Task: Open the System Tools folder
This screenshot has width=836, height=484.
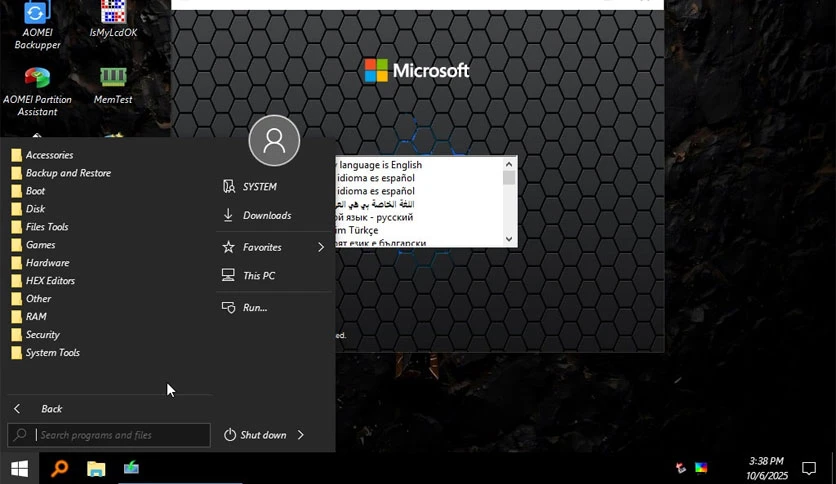Action: click(46, 353)
